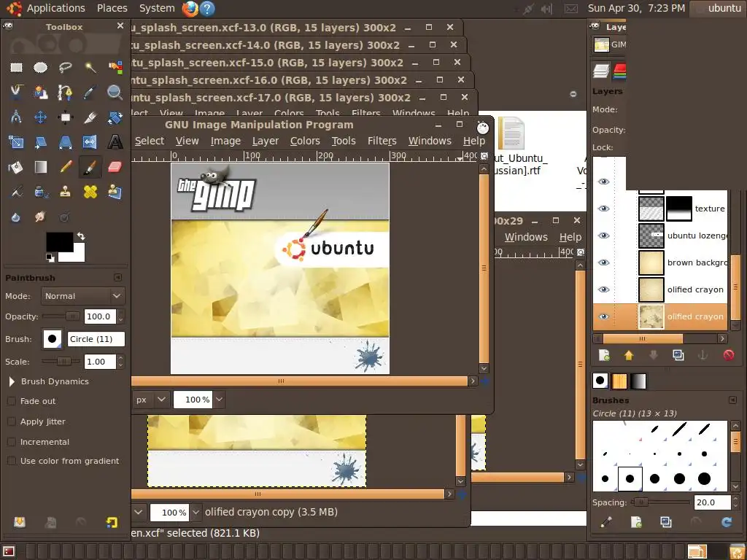Select the Flip tool

[90, 142]
